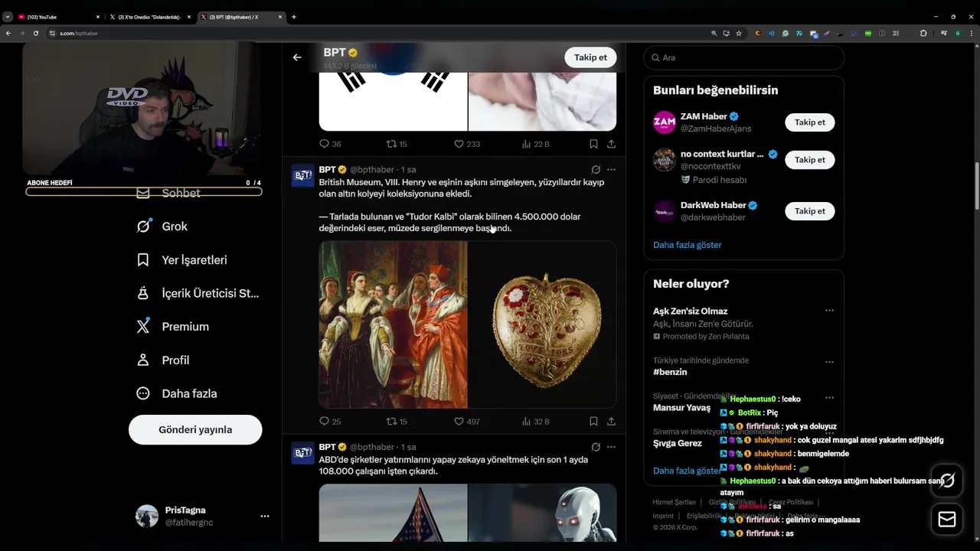
Task: Follow no context kurtlar account
Action: (809, 160)
